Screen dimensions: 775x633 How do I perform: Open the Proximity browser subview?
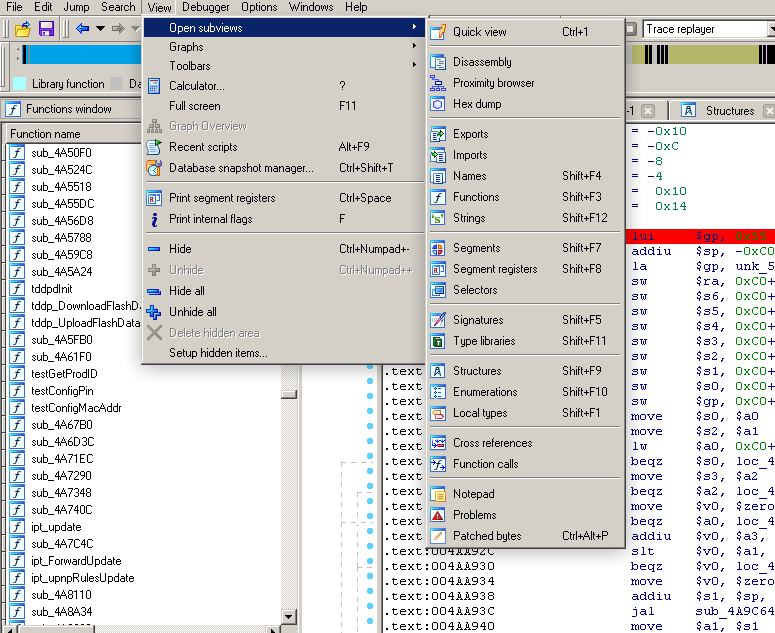[525, 83]
